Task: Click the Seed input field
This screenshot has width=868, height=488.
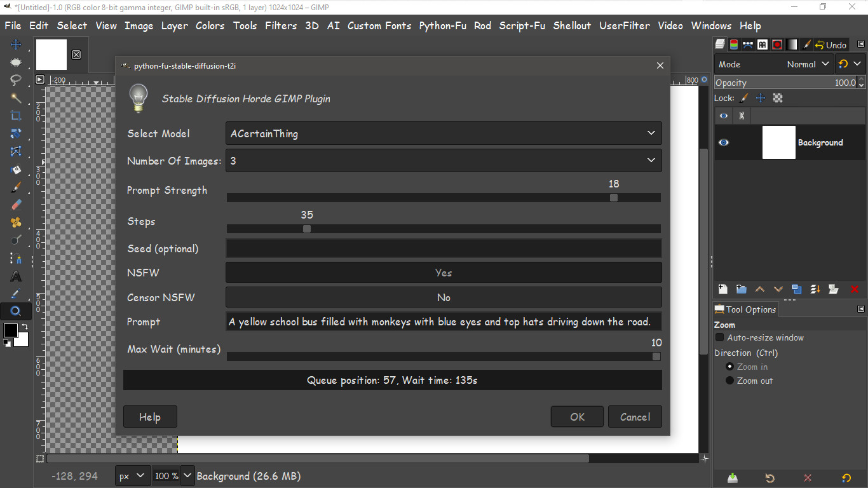Action: tap(444, 248)
